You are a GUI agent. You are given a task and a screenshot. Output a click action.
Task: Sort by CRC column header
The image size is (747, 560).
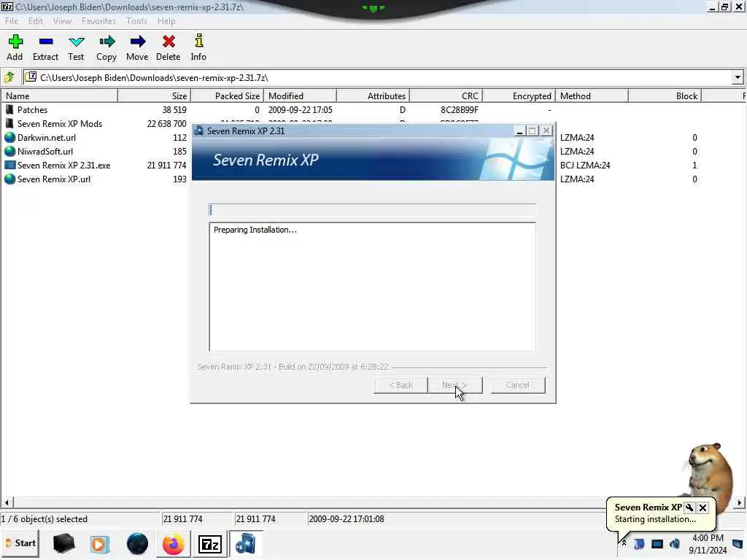[446, 96]
